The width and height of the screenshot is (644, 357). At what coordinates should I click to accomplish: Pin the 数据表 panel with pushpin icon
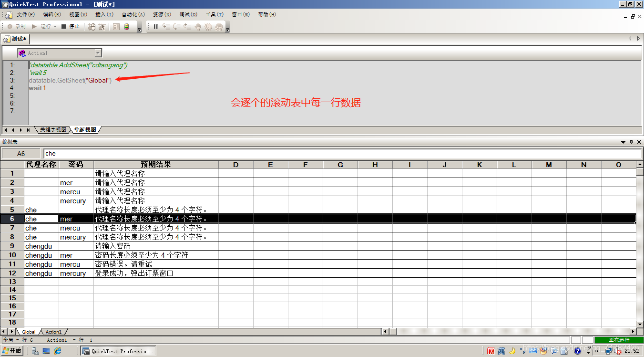coord(631,142)
